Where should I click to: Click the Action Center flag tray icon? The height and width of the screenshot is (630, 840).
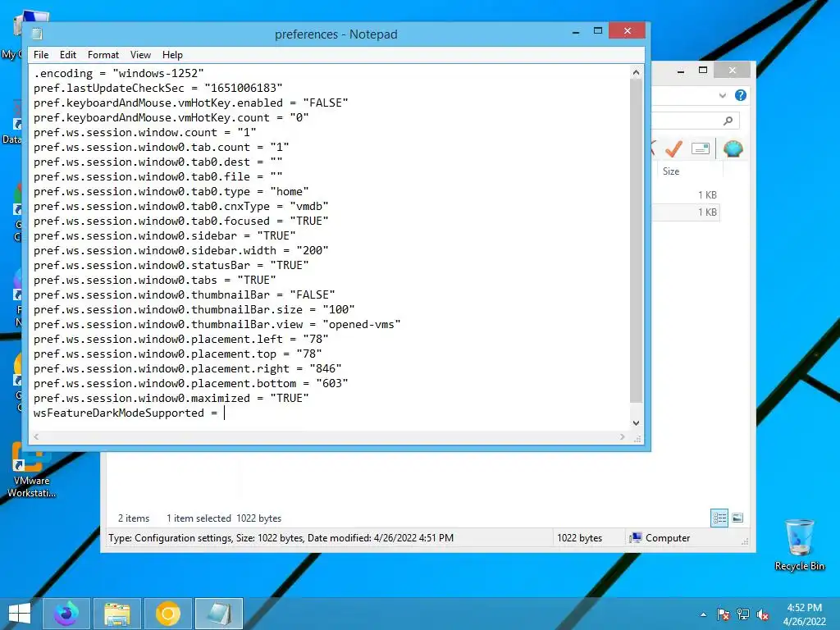pos(724,614)
